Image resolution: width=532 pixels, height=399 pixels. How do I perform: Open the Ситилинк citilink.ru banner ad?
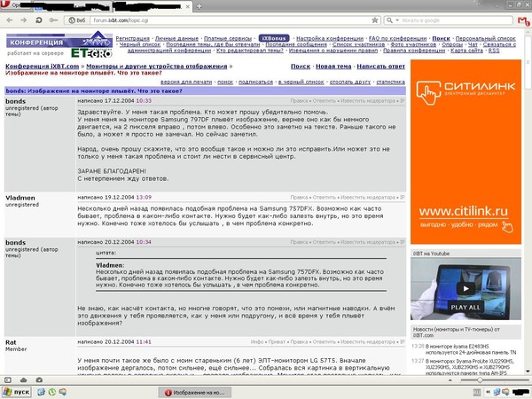tap(465, 152)
